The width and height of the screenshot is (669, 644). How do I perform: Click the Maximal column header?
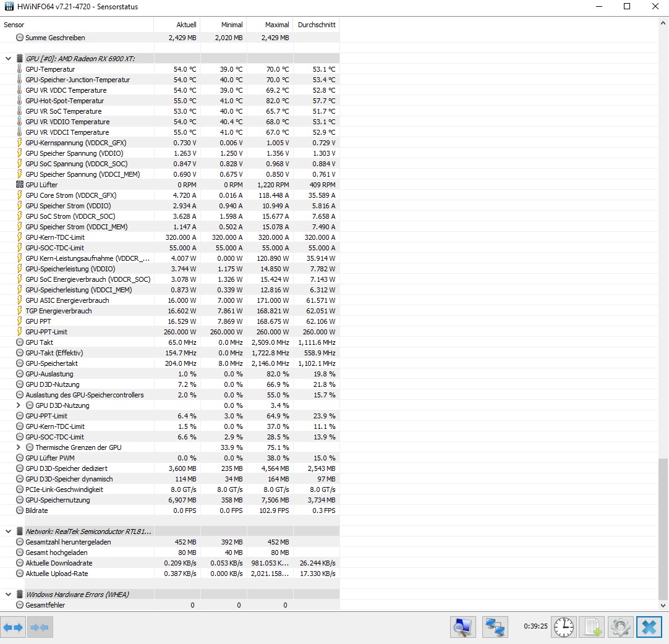(x=270, y=25)
